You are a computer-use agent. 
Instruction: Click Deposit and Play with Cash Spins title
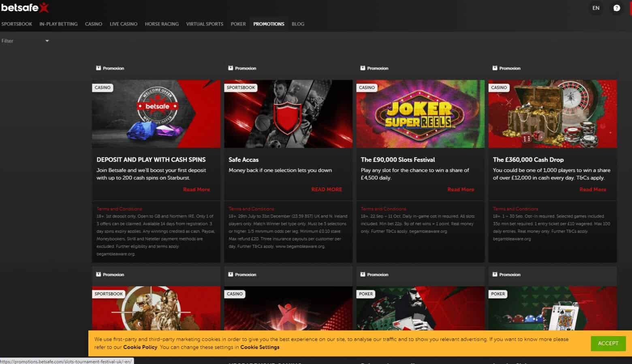pos(151,160)
